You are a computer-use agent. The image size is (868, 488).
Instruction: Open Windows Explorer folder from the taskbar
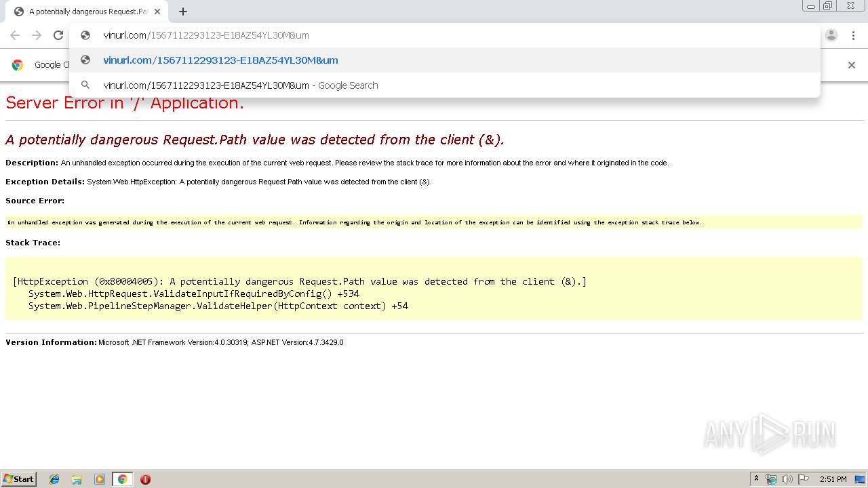pyautogui.click(x=77, y=479)
